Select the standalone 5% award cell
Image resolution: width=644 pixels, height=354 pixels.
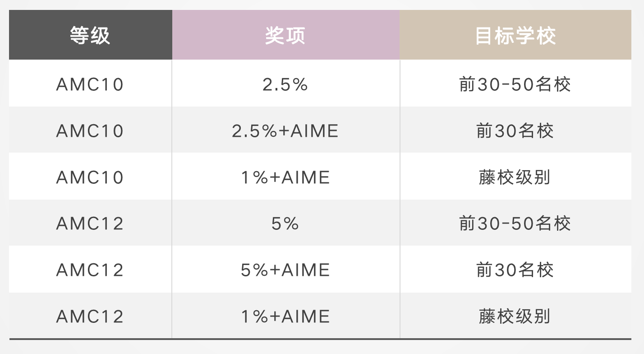pos(285,224)
